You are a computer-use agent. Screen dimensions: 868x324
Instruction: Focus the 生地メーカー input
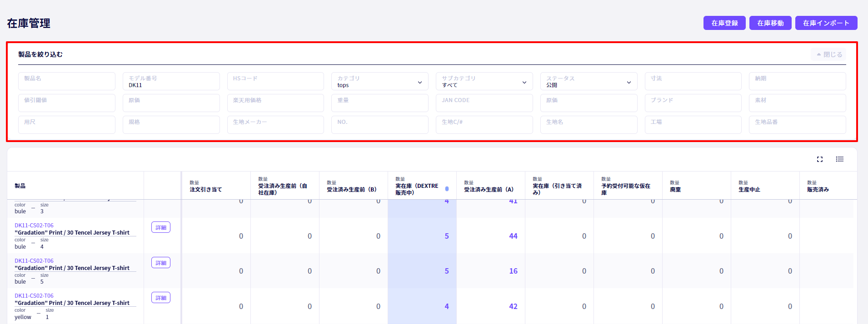click(275, 125)
